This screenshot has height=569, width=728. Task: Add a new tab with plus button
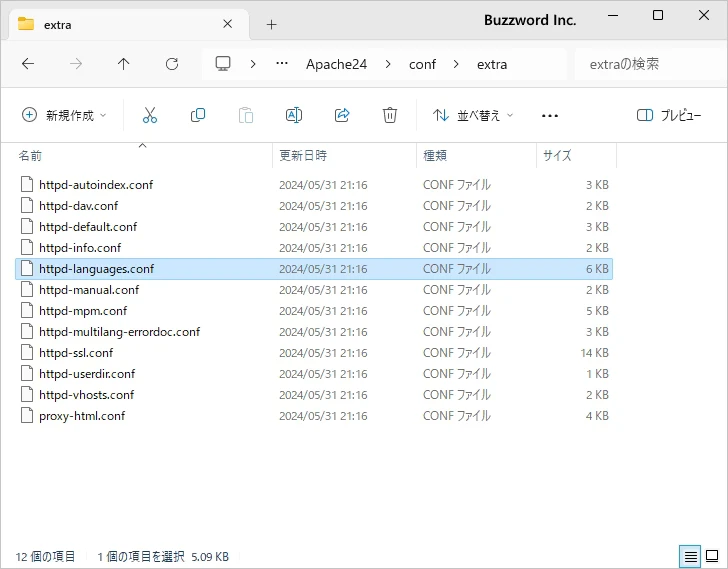click(x=271, y=24)
